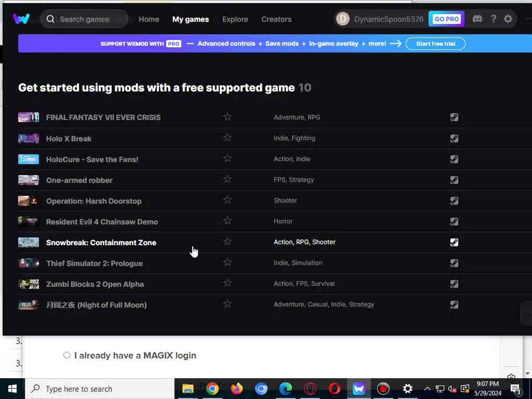The height and width of the screenshot is (399, 532).
Task: Click Steam icon for Holo X Break
Action: (x=454, y=138)
